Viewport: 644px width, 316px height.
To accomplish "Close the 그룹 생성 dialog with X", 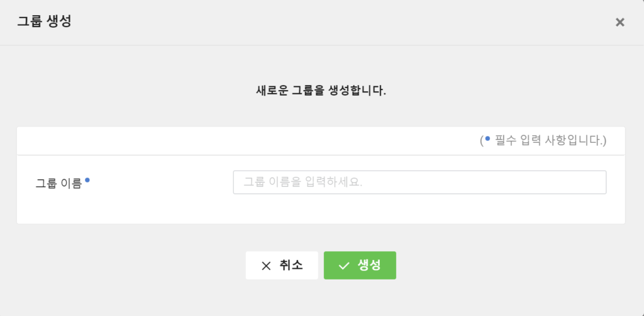I will pyautogui.click(x=619, y=22).
